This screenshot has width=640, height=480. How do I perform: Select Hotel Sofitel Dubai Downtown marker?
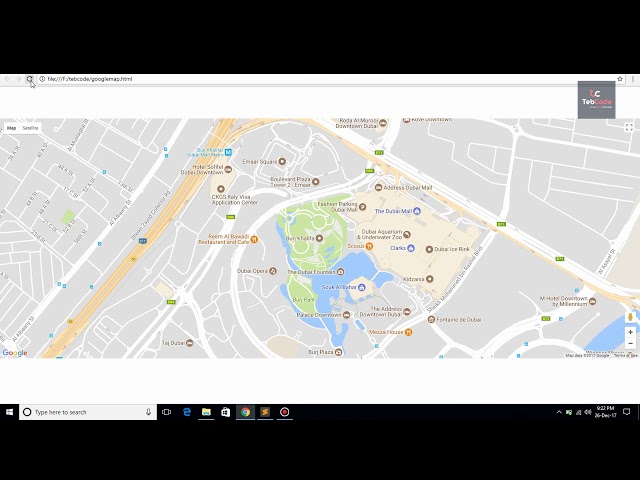228,169
